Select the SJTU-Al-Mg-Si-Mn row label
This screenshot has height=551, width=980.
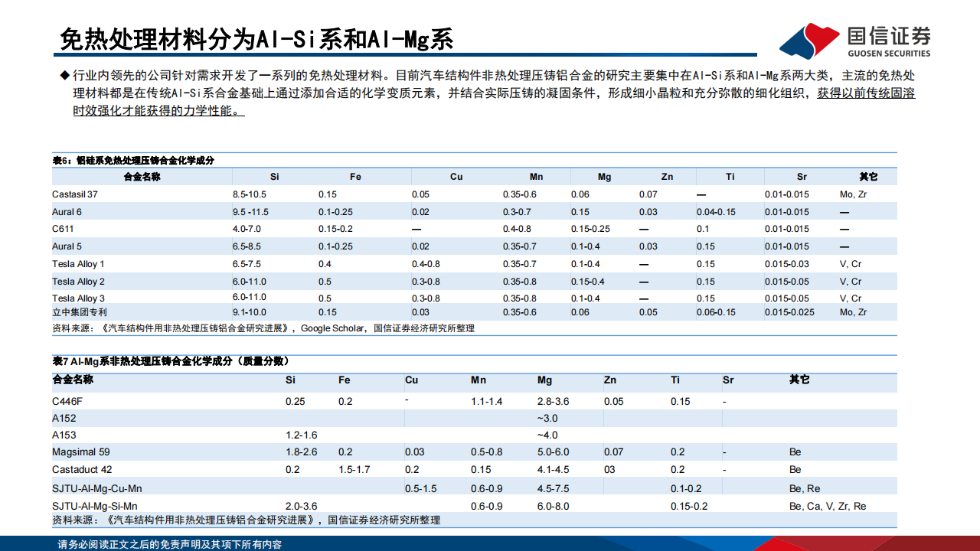[95, 506]
